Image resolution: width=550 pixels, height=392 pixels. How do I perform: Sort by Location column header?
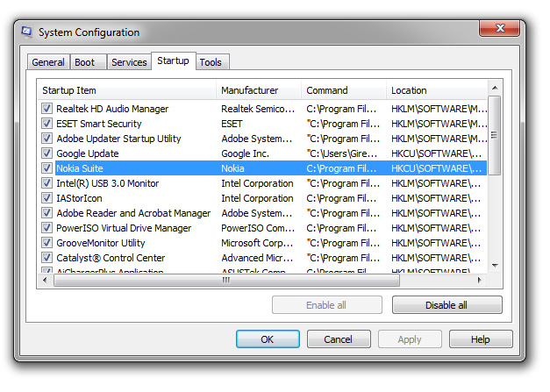pyautogui.click(x=437, y=90)
